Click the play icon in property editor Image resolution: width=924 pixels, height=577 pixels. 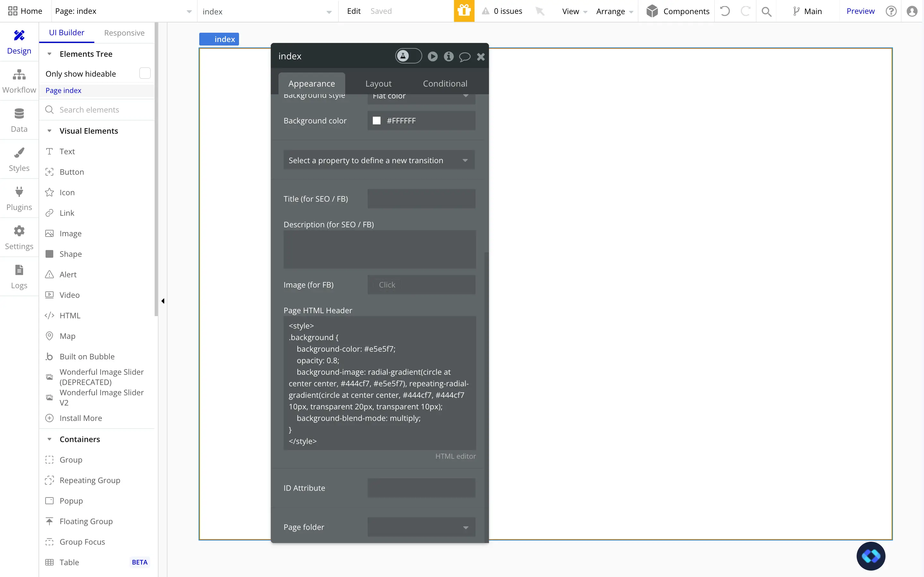click(x=432, y=56)
